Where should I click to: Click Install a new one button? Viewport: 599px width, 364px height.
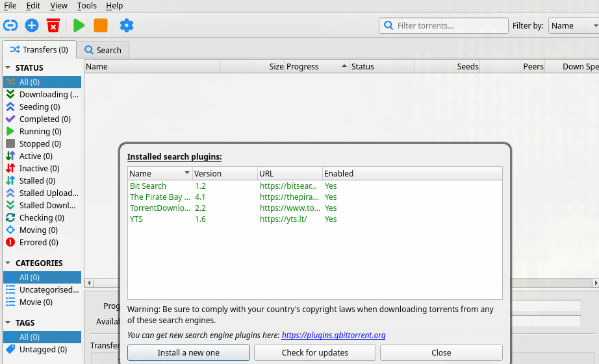coord(188,353)
